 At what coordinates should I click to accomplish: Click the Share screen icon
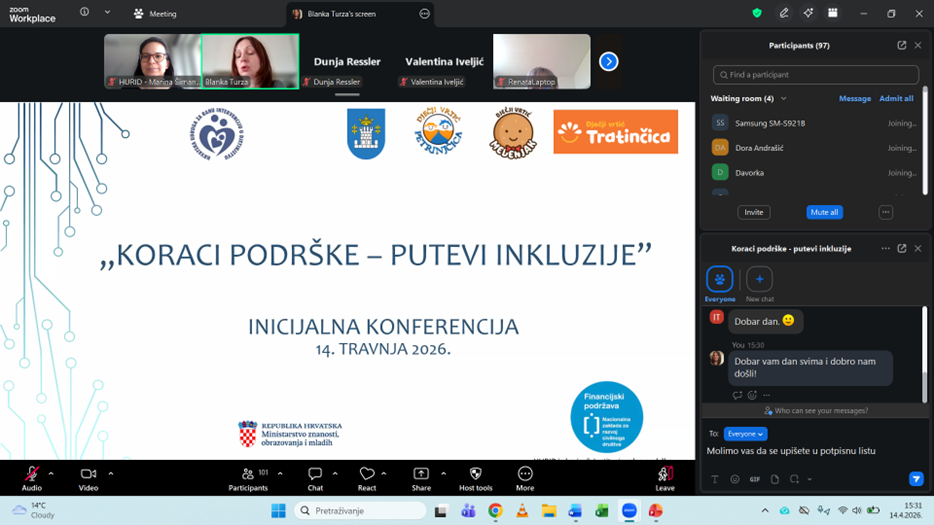[x=421, y=474]
